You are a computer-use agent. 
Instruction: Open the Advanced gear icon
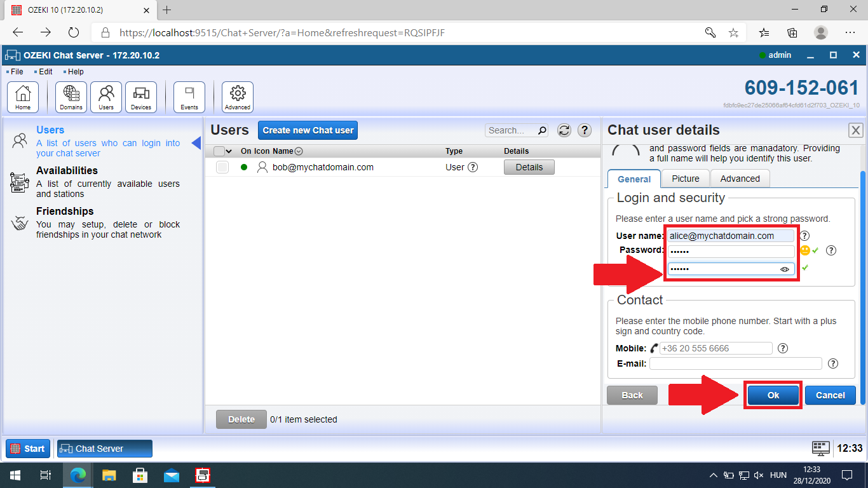point(238,97)
